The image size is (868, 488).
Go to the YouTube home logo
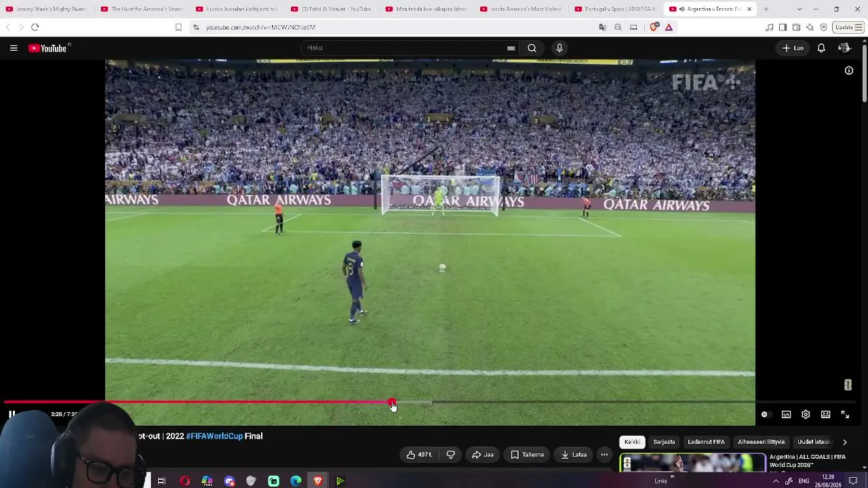point(49,48)
